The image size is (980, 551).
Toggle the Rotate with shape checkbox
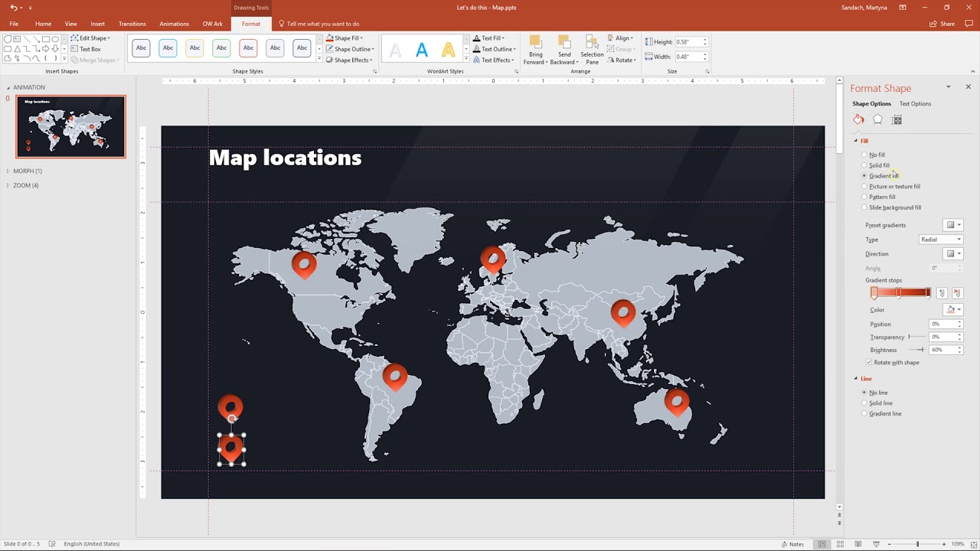tap(869, 363)
